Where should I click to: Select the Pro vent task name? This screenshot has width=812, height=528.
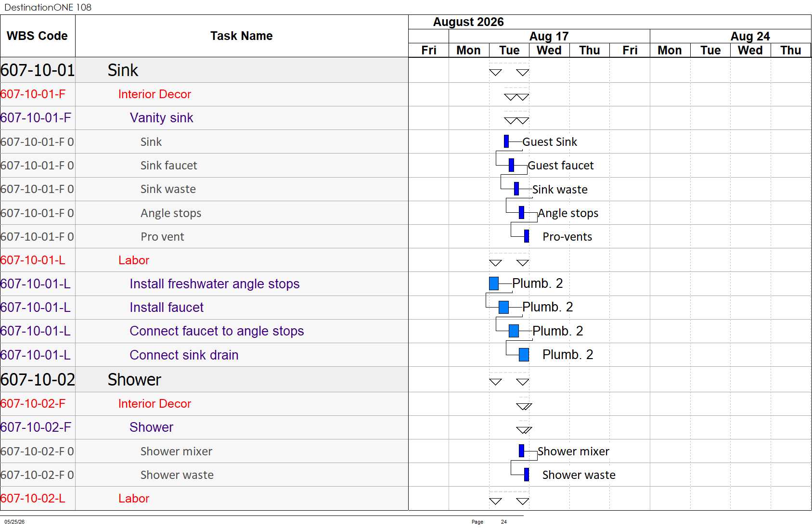(x=162, y=237)
